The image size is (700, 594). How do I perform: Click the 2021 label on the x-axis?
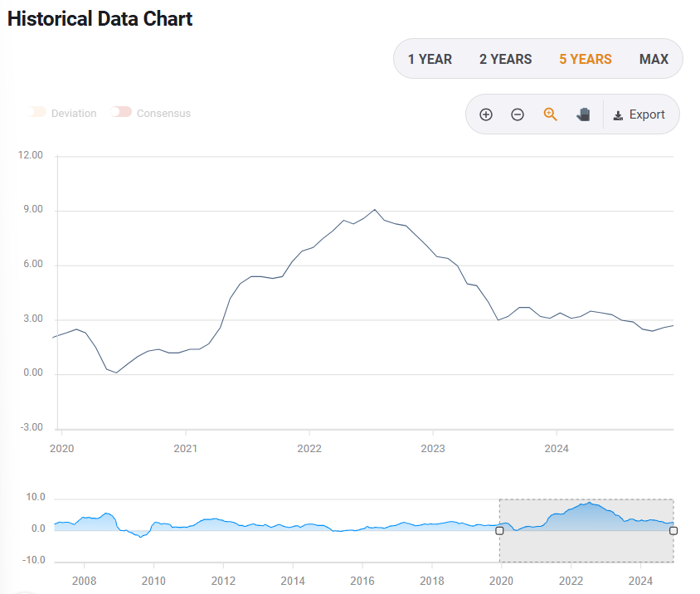pyautogui.click(x=186, y=448)
